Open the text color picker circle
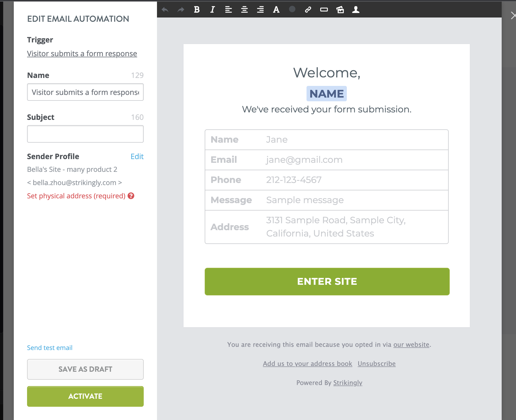516x420 pixels. (x=292, y=9)
